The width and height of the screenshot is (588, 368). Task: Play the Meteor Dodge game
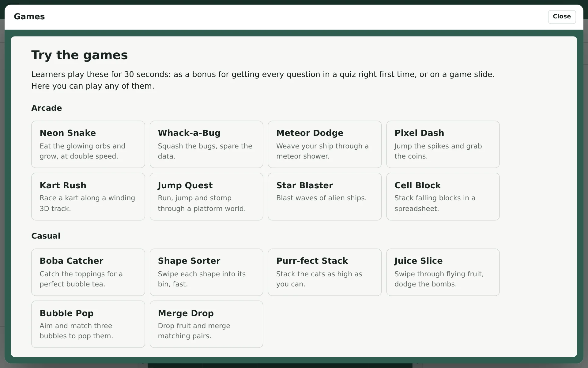[325, 144]
